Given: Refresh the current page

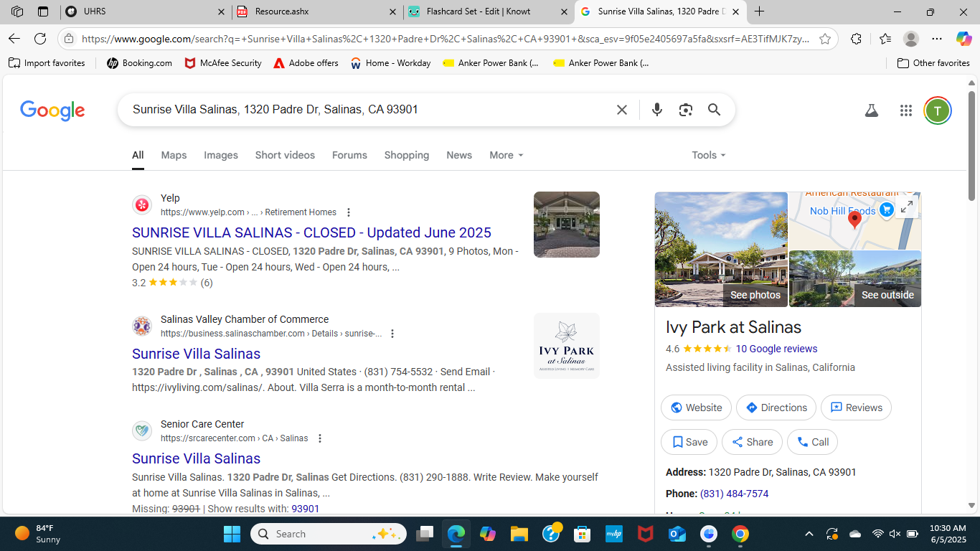Looking at the screenshot, I should tap(40, 39).
